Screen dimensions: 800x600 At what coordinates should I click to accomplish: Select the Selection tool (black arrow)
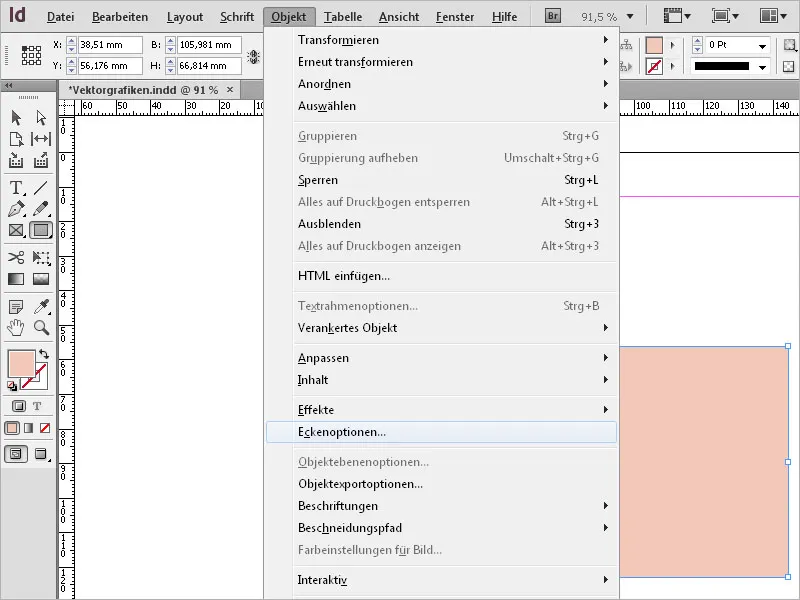point(16,118)
